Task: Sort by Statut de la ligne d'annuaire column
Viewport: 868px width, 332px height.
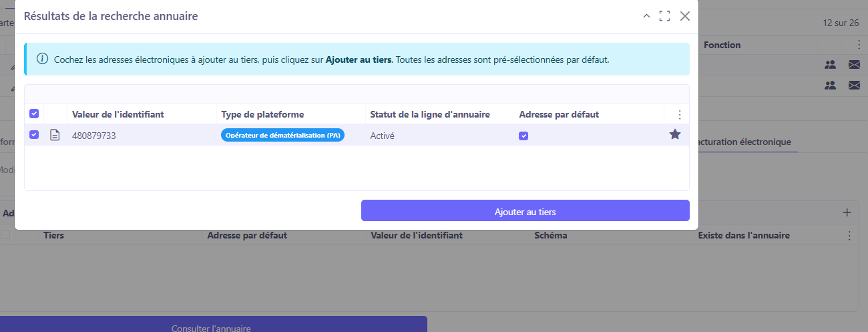Action: (430, 114)
